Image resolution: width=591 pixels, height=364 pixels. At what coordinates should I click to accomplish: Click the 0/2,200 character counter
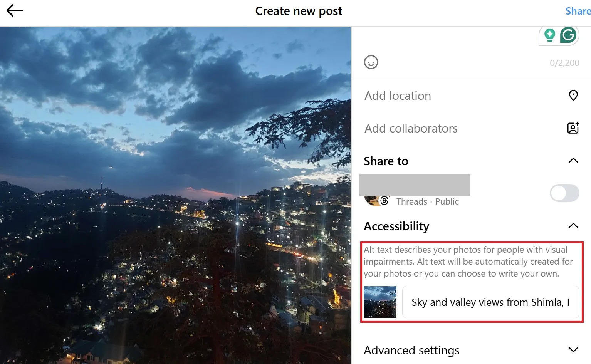click(564, 62)
